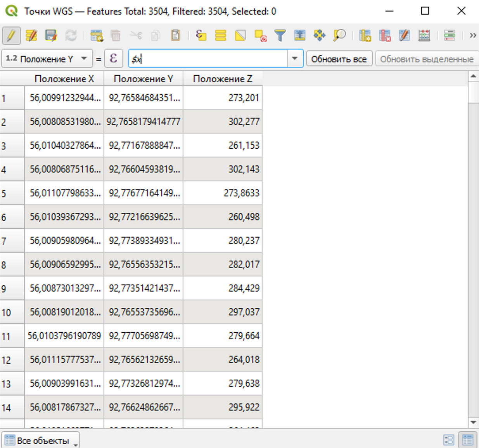Save edits to the layer
The width and height of the screenshot is (479, 448).
coord(51,36)
